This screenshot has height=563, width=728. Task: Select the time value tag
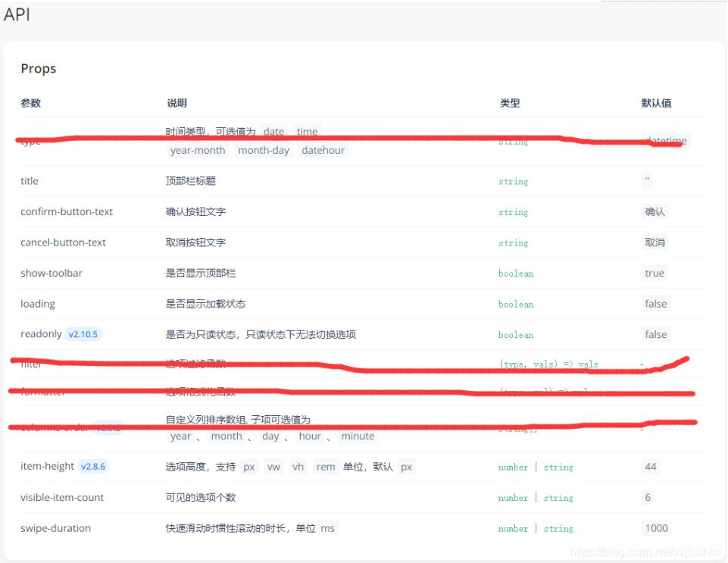point(306,131)
